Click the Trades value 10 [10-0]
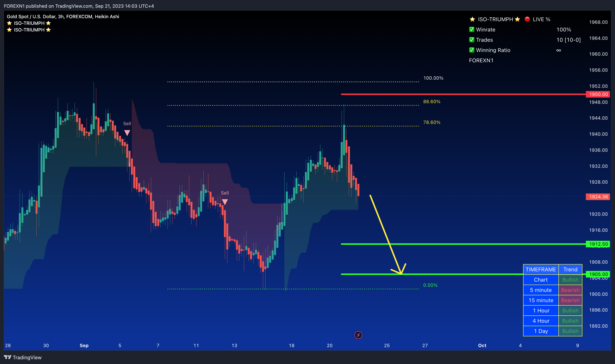Screen dimensions: 615x364 (568, 40)
